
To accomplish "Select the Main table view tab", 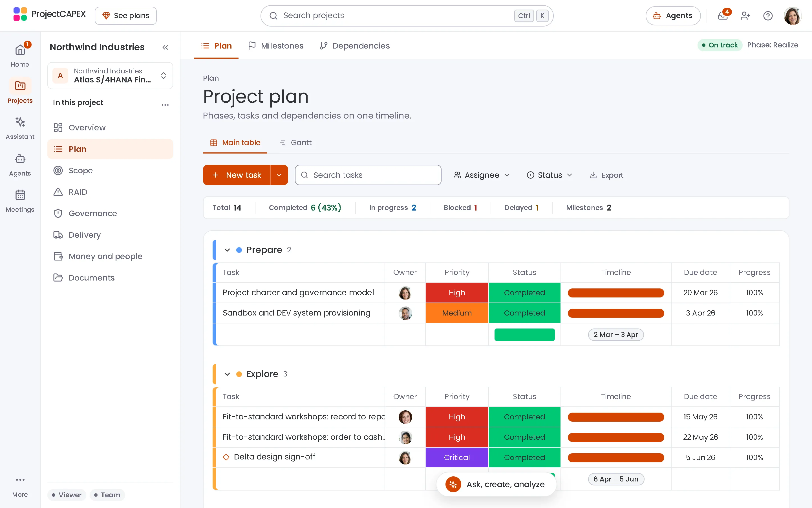I will (x=235, y=143).
